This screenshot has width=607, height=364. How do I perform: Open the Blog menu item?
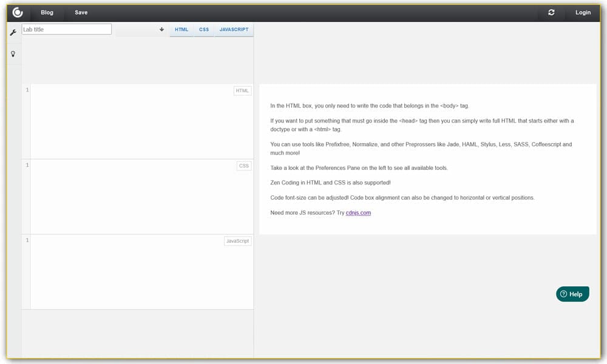[x=47, y=12]
